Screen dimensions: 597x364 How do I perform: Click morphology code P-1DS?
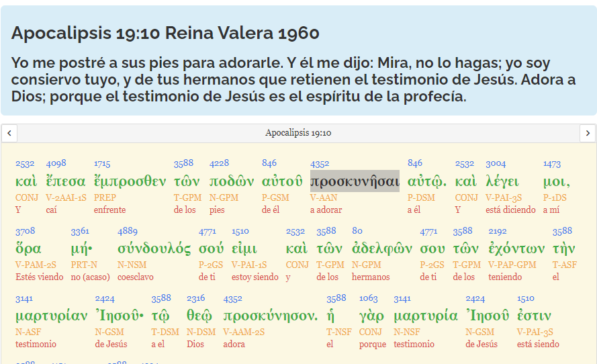(555, 197)
